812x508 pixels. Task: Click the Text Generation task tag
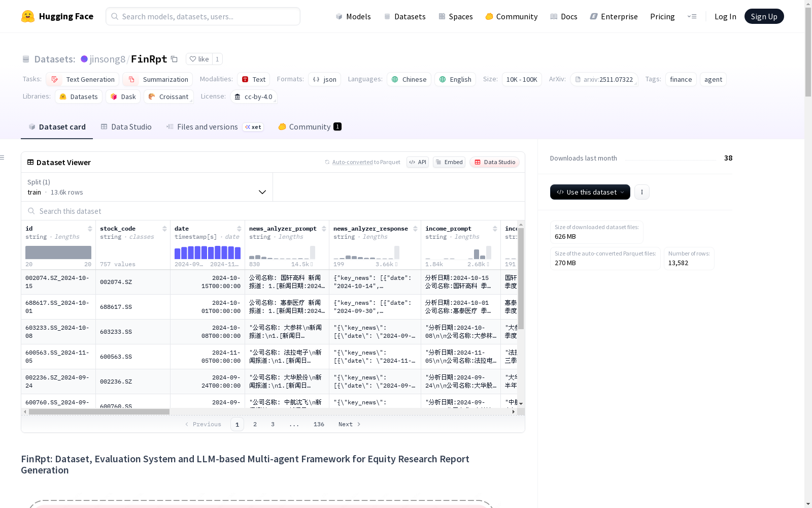pos(83,79)
